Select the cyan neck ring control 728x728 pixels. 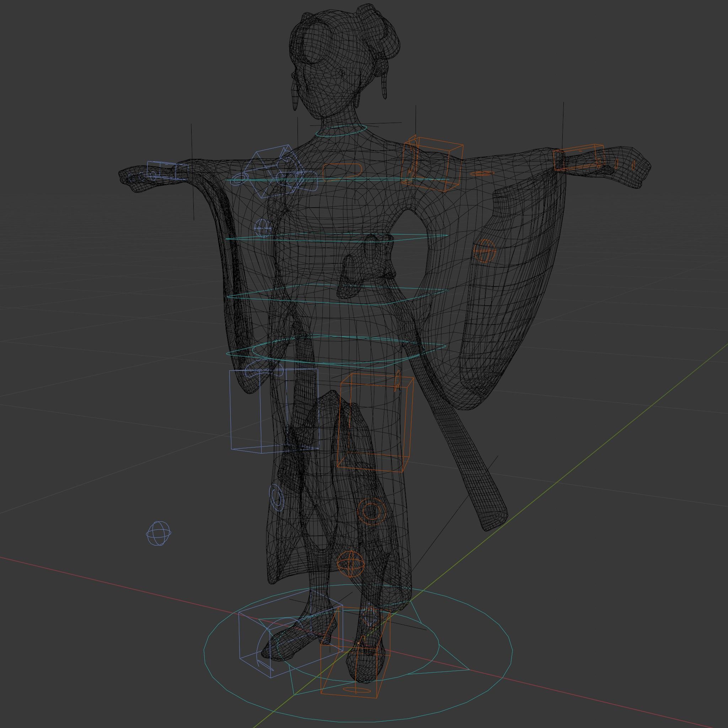[x=341, y=132]
